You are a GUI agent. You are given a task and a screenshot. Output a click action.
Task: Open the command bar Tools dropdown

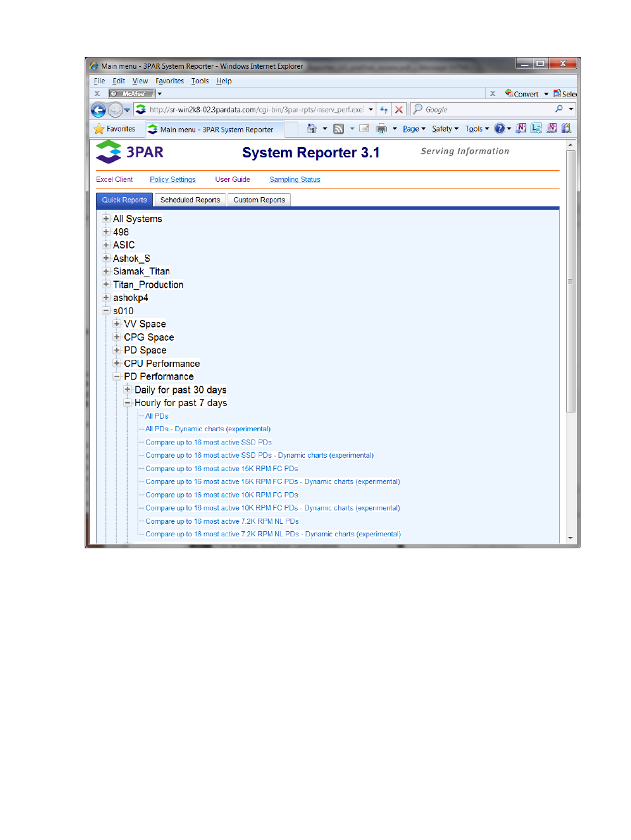click(477, 129)
